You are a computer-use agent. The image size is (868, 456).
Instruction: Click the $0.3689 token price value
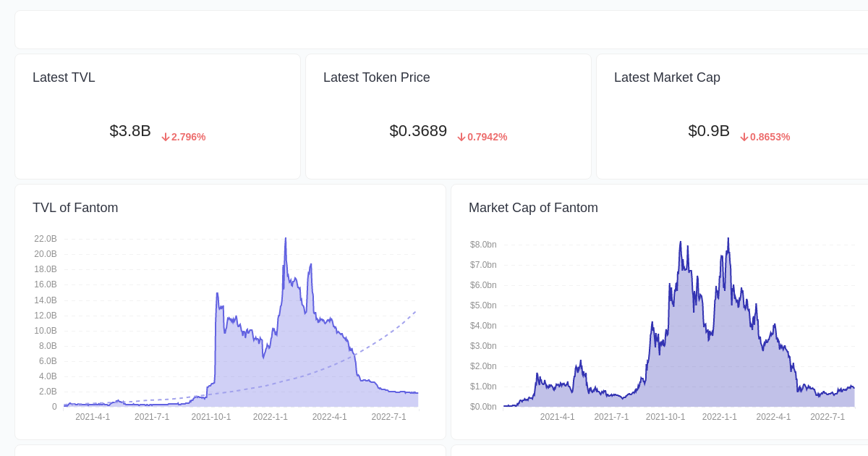click(418, 131)
